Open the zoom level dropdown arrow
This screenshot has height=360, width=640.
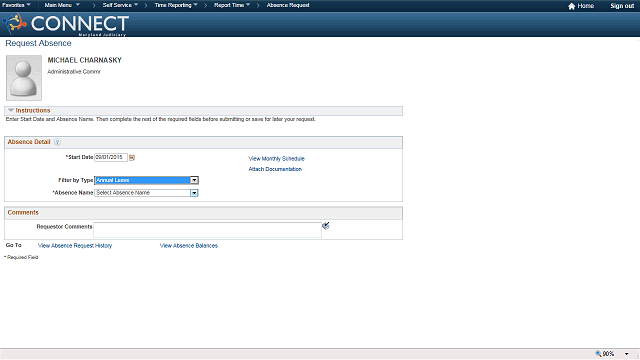tap(627, 354)
